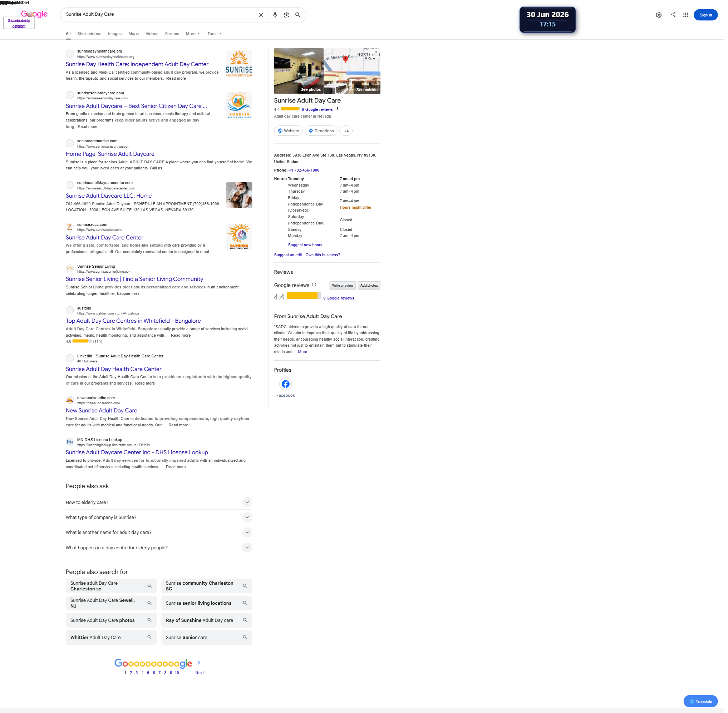Open the Facebook profile icon
The image size is (728, 713).
click(285, 384)
